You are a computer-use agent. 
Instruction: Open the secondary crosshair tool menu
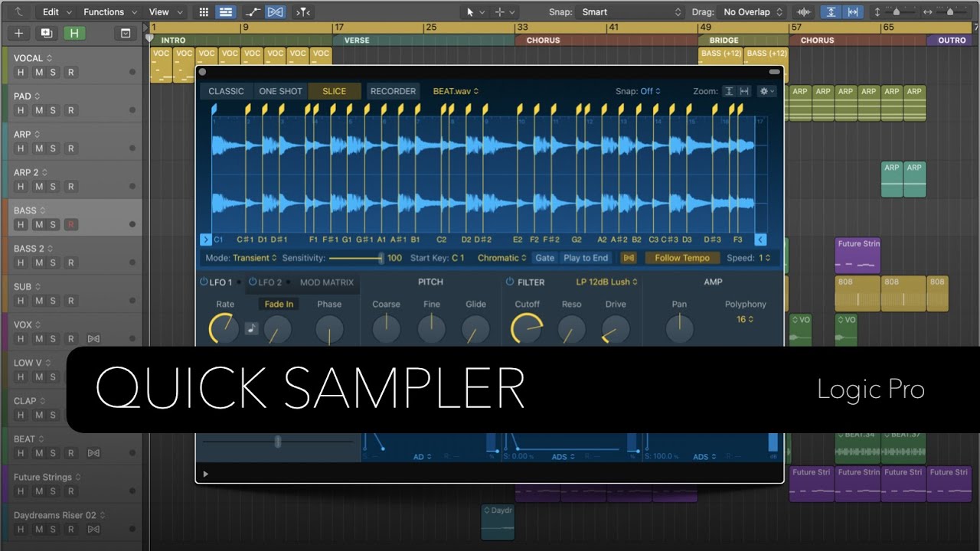coord(505,11)
